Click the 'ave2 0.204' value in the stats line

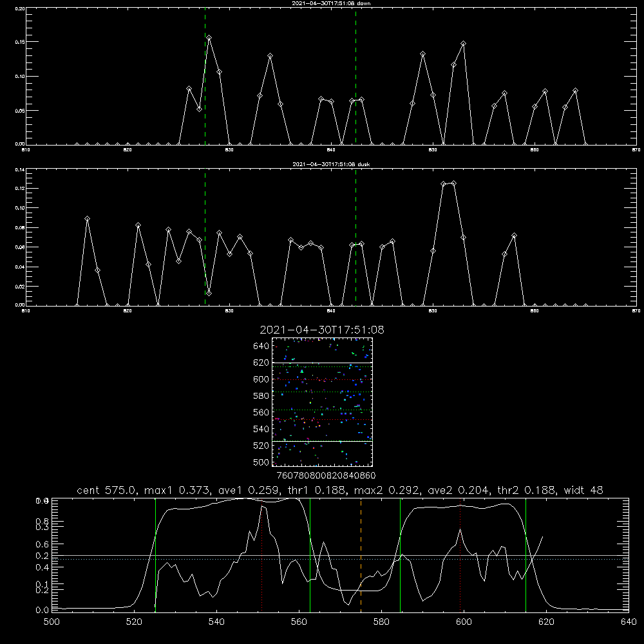click(x=459, y=490)
